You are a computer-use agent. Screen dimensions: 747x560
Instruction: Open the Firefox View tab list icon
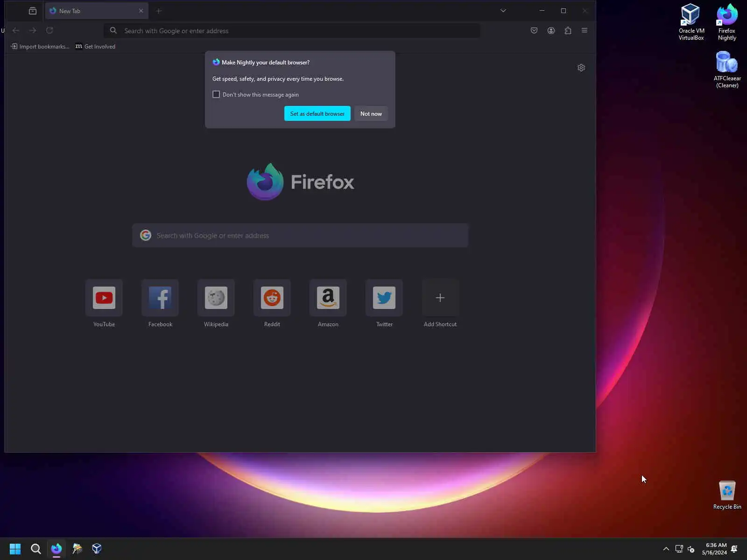point(33,11)
